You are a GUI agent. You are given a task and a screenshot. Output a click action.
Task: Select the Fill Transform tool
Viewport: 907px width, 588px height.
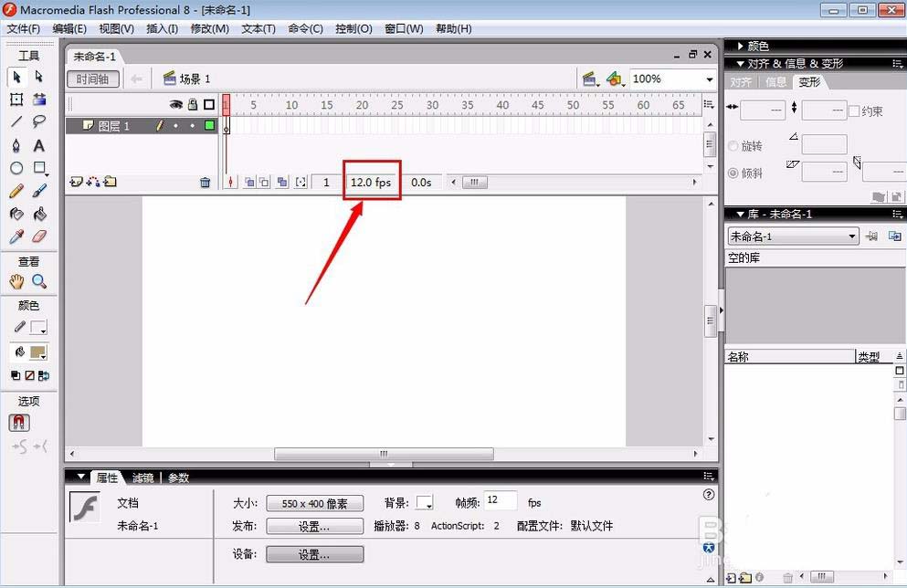click(38, 100)
